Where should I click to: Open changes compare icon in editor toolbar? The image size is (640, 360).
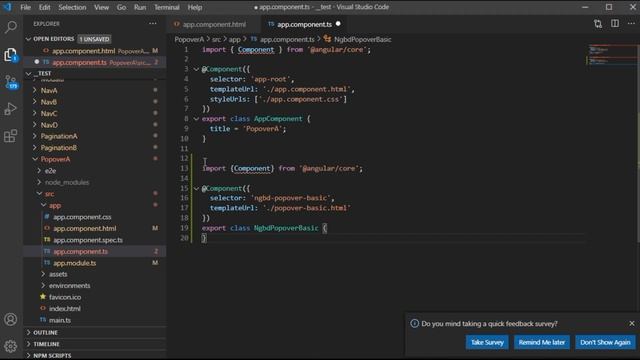(598, 24)
